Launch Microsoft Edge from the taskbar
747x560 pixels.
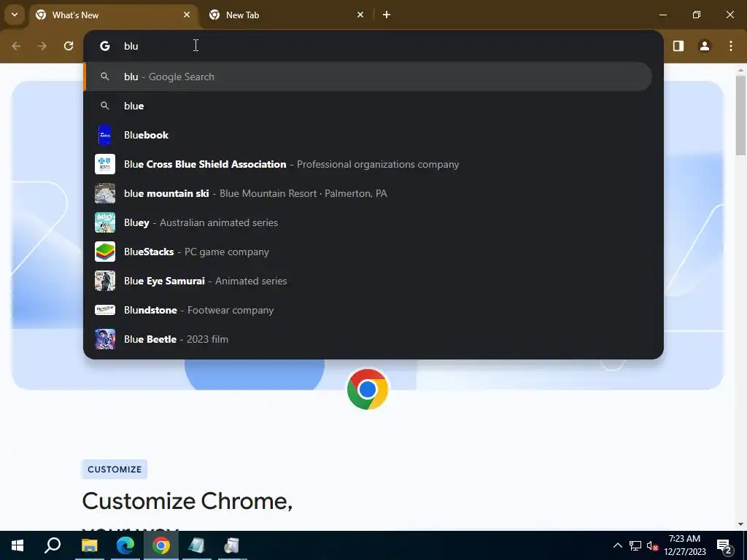click(125, 545)
